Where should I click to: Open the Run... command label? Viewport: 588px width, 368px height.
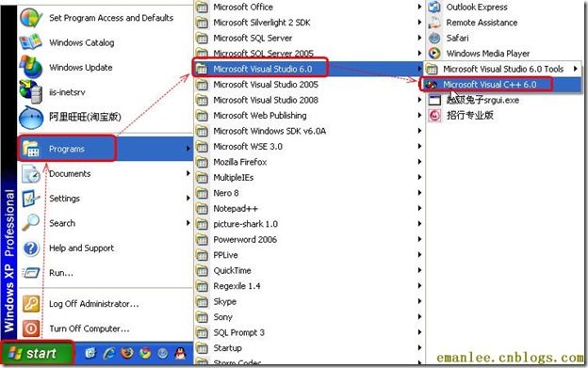click(61, 273)
